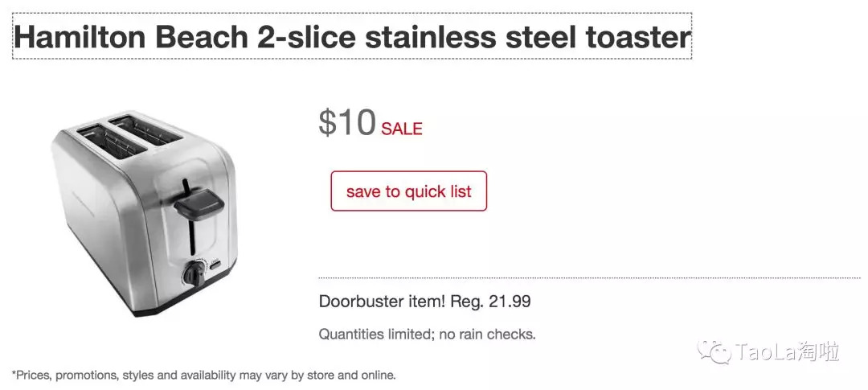Screen dimensions: 868x390
Task: Select the "Doorbuster item! Reg. 21.99" text
Action: 424,302
